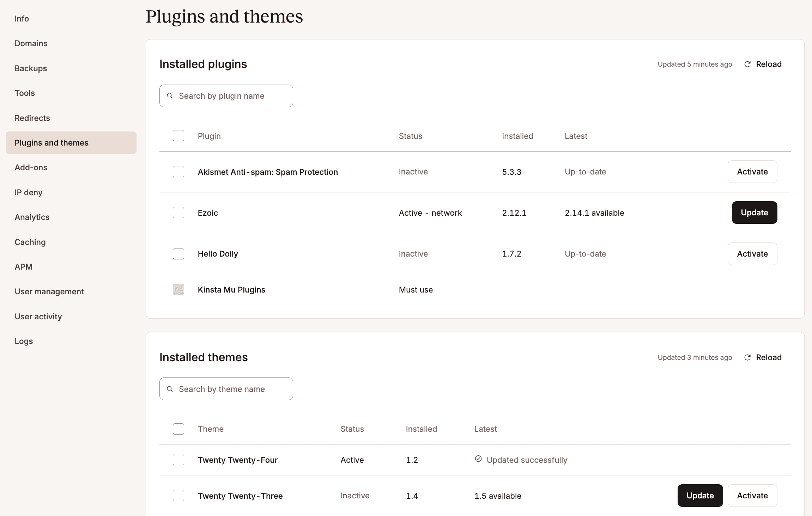
Task: Tick the Akismet Anti-spam plugin checkbox
Action: [178, 172]
